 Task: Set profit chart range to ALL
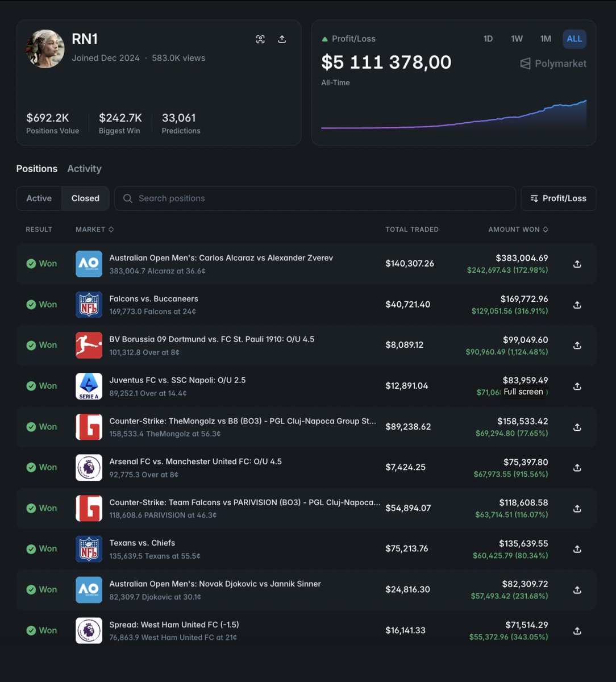[575, 39]
